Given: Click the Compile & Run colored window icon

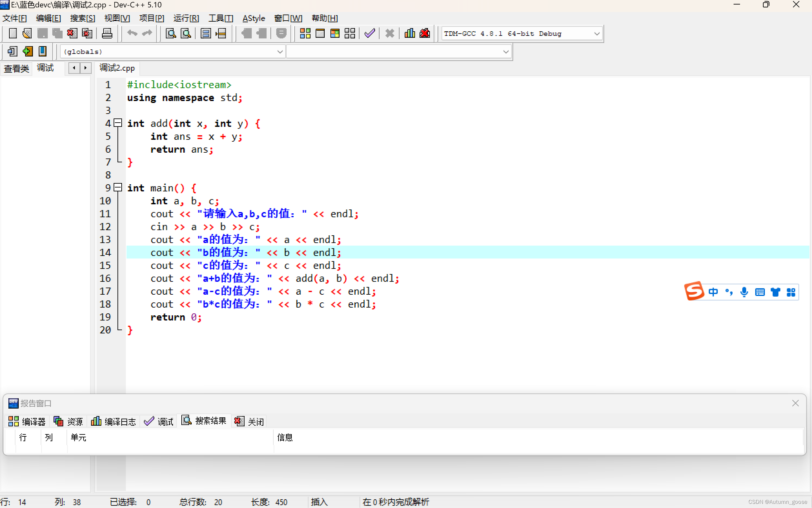Looking at the screenshot, I should [335, 33].
